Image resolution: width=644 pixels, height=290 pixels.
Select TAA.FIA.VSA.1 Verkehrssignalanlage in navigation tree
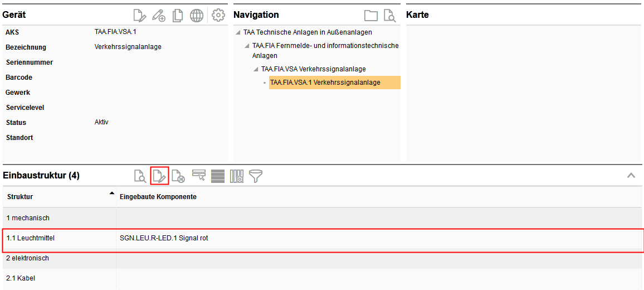325,83
